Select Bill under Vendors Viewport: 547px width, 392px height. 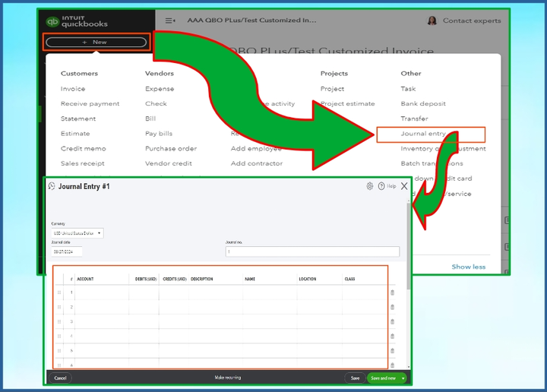150,119
